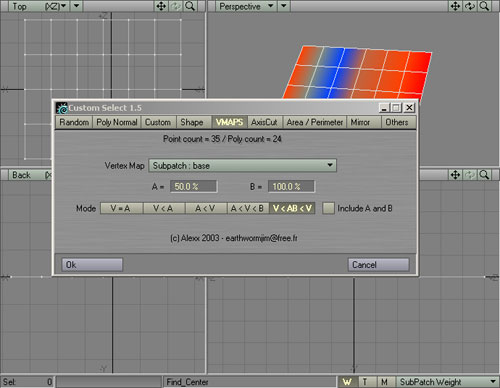Select the V = A mode
Viewport: 500px width, 388px height.
point(121,209)
